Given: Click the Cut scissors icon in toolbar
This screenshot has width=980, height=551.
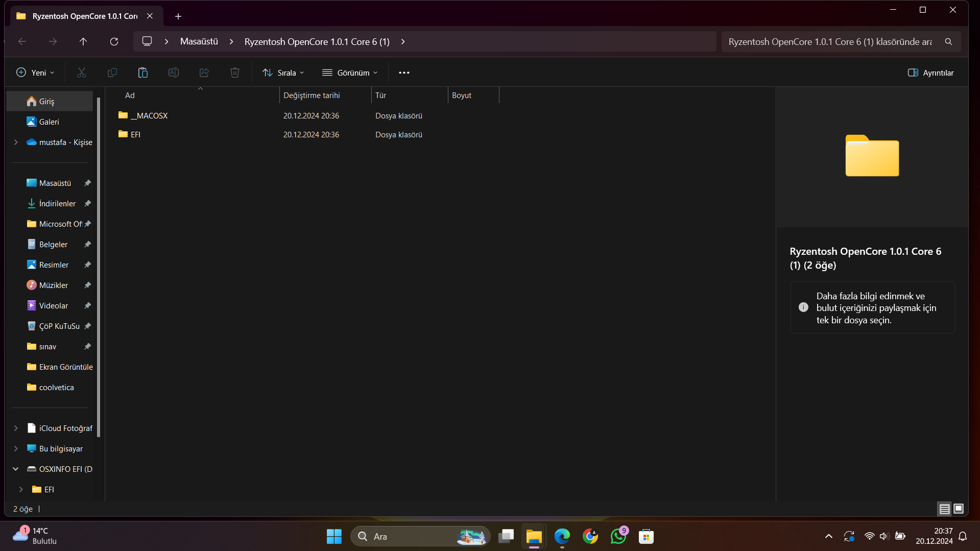Looking at the screenshot, I should (x=82, y=73).
